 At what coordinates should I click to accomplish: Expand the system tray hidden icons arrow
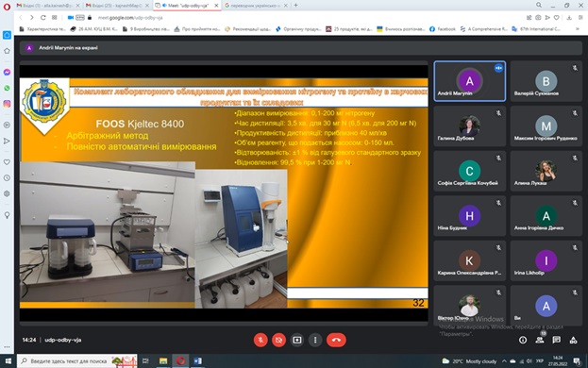[x=504, y=361]
